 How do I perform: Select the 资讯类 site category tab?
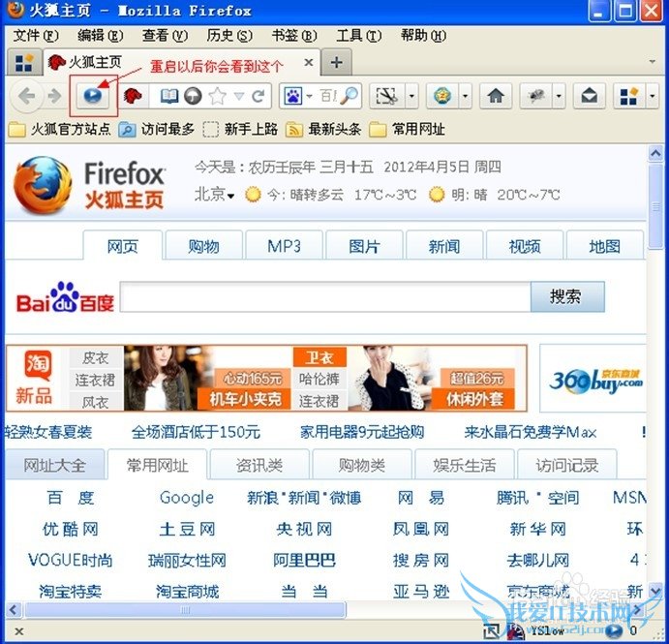click(x=259, y=464)
